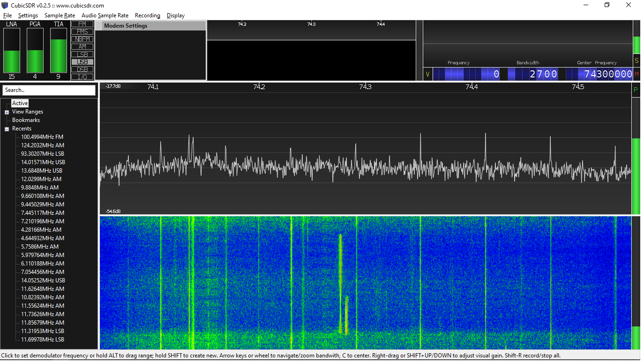Select the Bookmarks tree item
Viewport: 644px width, 364px height.
(x=26, y=120)
